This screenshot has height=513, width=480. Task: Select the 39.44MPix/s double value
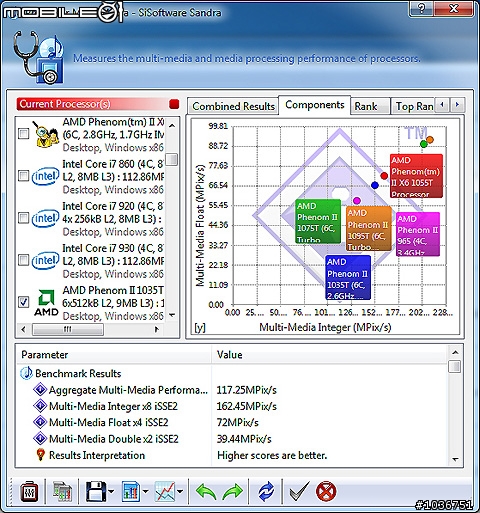pos(244,439)
